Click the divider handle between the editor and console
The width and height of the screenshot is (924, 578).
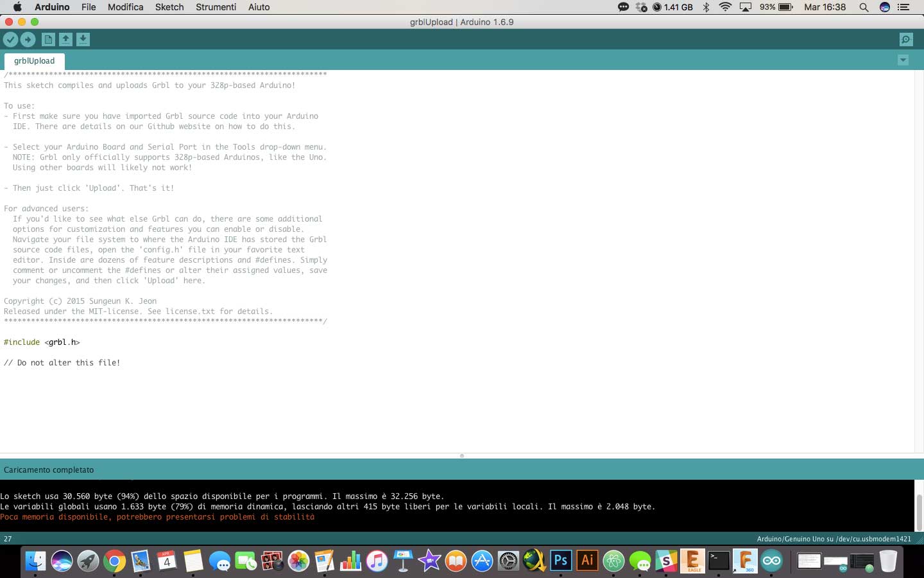coord(461,456)
